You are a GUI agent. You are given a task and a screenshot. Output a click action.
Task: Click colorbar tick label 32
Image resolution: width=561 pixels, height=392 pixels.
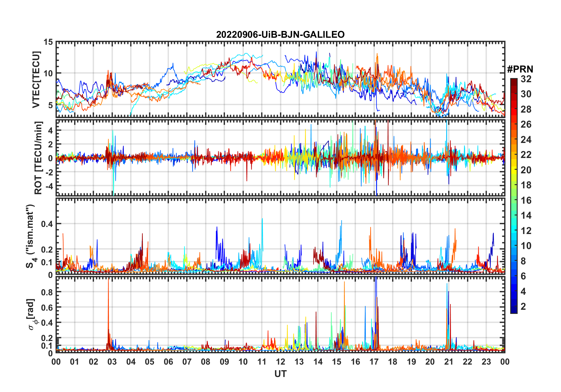526,79
